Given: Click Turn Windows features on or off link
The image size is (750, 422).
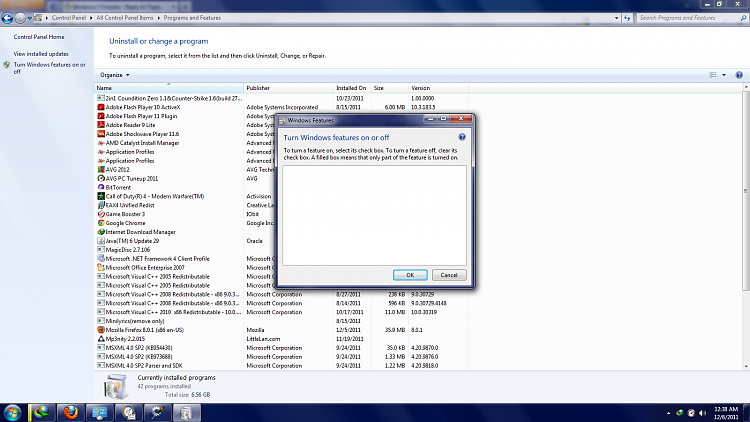Looking at the screenshot, I should pyautogui.click(x=49, y=68).
